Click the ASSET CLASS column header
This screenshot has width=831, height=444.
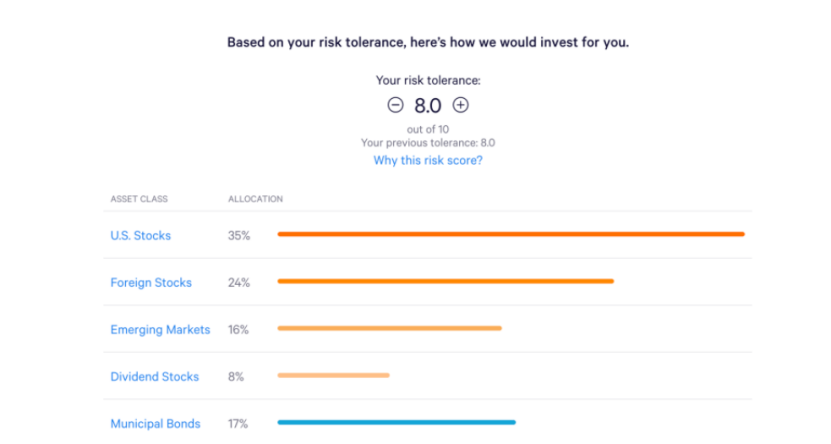tap(139, 199)
